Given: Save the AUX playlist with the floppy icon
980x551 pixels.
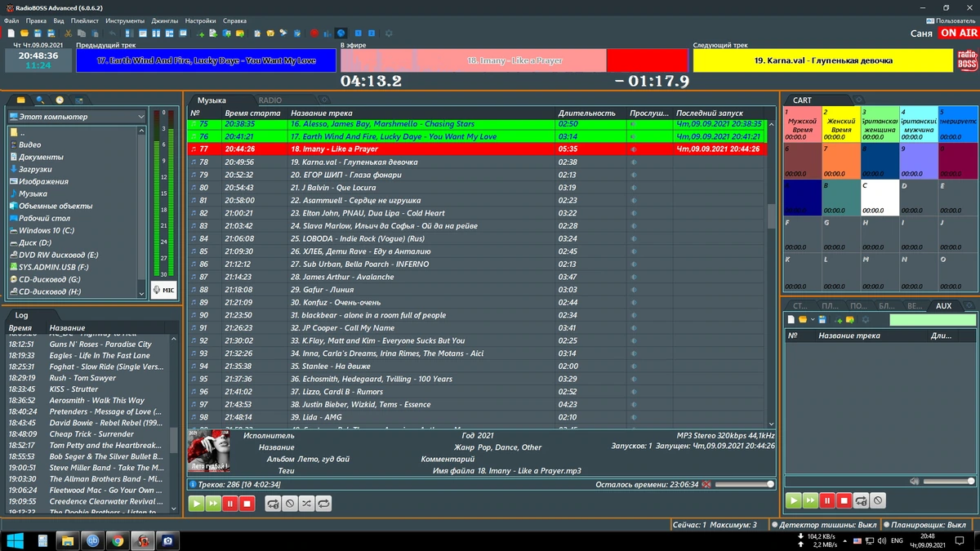Looking at the screenshot, I should click(822, 319).
